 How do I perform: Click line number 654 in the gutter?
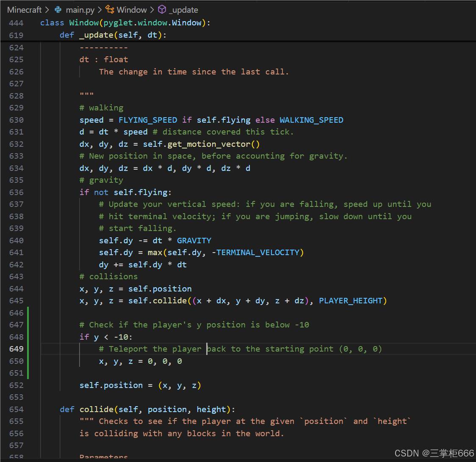[16, 410]
